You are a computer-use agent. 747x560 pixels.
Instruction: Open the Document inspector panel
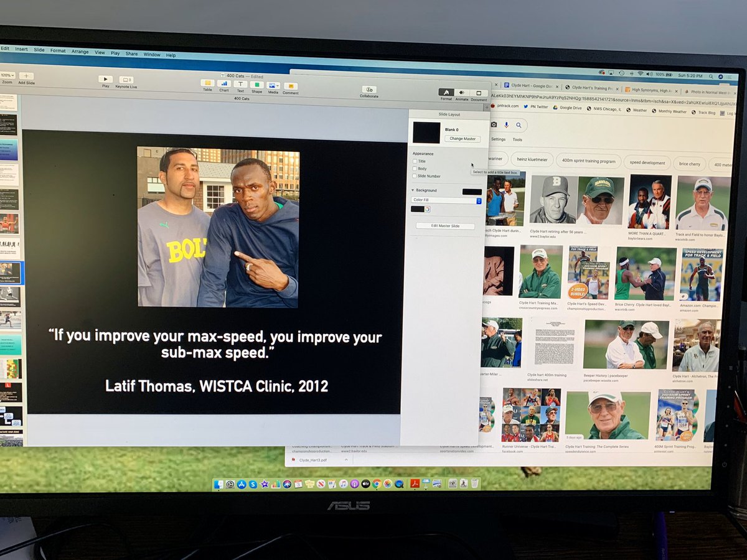coord(478,94)
